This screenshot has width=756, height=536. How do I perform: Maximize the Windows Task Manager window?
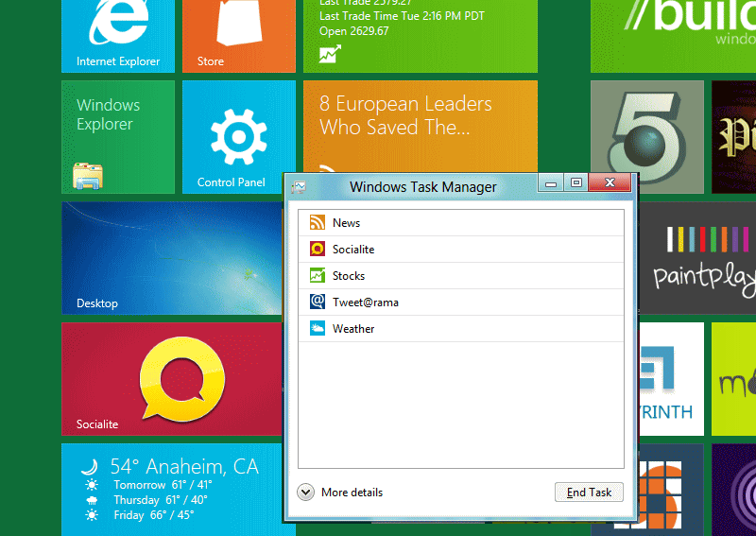point(576,183)
